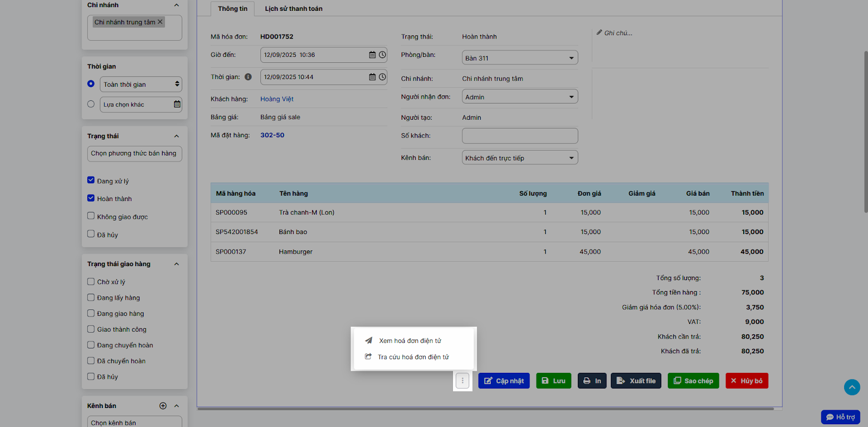The width and height of the screenshot is (868, 427).
Task: Click the Cập nhật button
Action: click(504, 381)
